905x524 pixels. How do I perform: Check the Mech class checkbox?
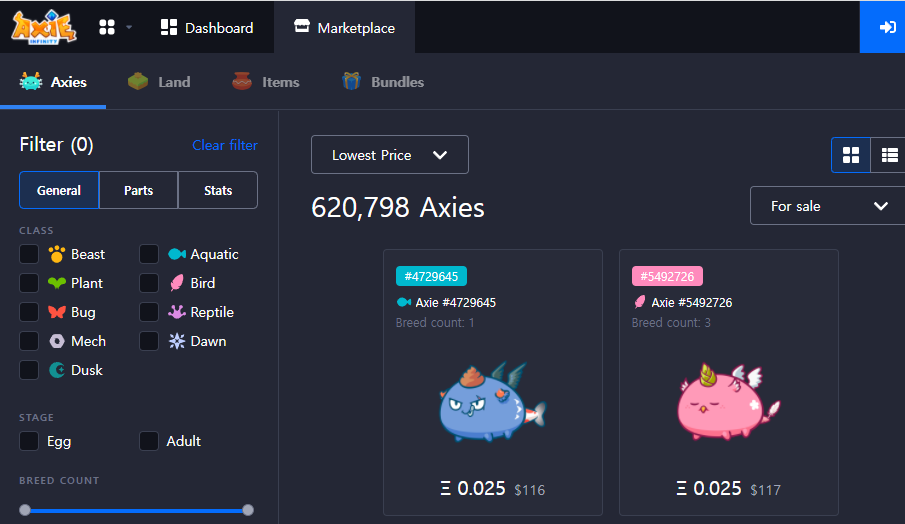point(29,340)
